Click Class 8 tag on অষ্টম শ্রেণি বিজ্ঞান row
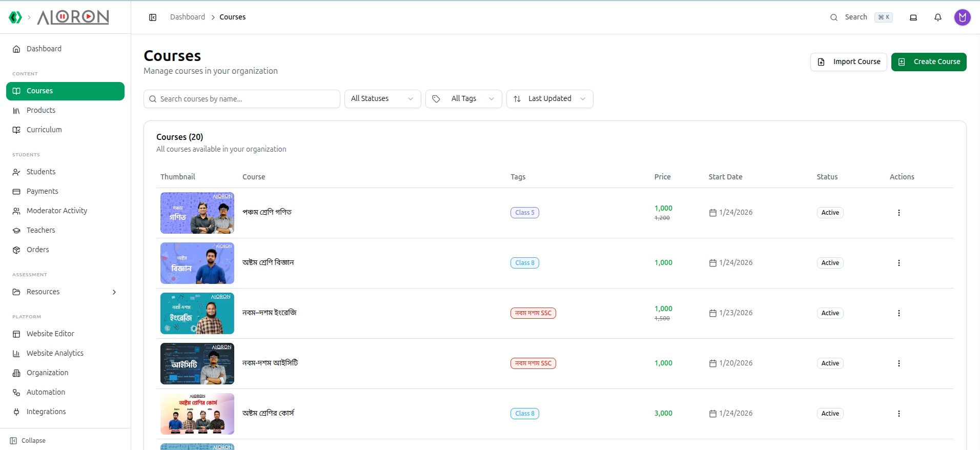980x450 pixels. coord(525,263)
